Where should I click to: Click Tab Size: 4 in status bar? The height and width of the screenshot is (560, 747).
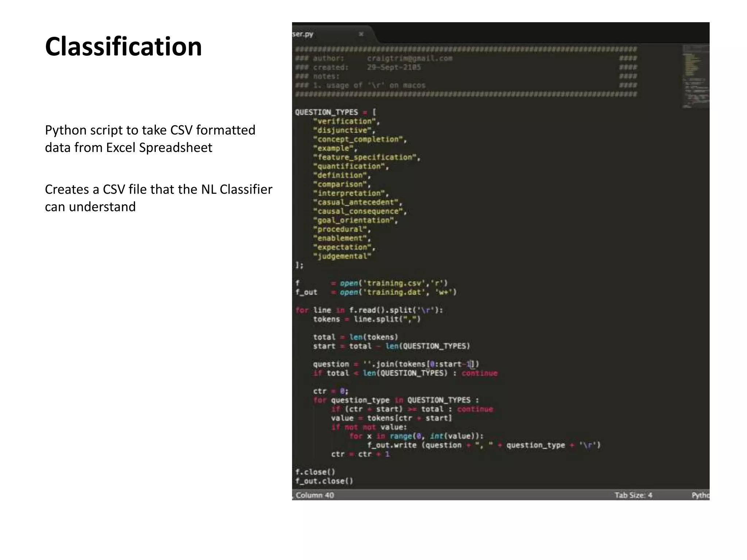coord(633,495)
